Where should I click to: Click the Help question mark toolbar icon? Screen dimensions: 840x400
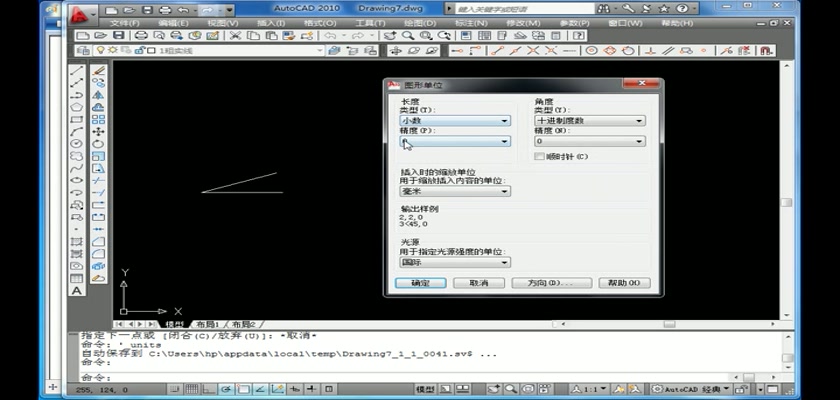coord(578,35)
